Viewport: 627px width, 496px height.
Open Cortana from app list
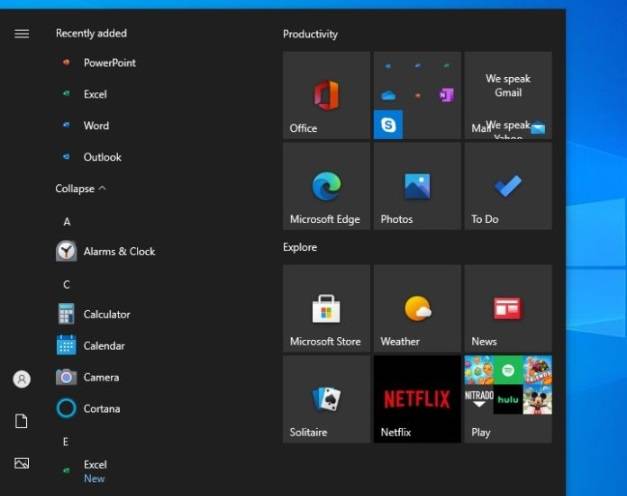pos(89,408)
